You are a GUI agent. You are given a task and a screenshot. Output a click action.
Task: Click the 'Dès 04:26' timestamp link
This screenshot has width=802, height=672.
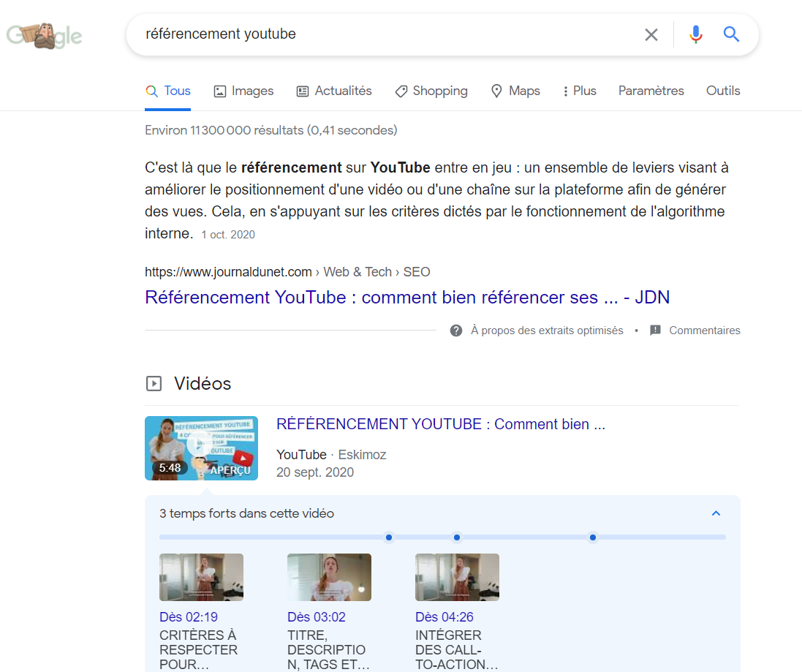(444, 617)
